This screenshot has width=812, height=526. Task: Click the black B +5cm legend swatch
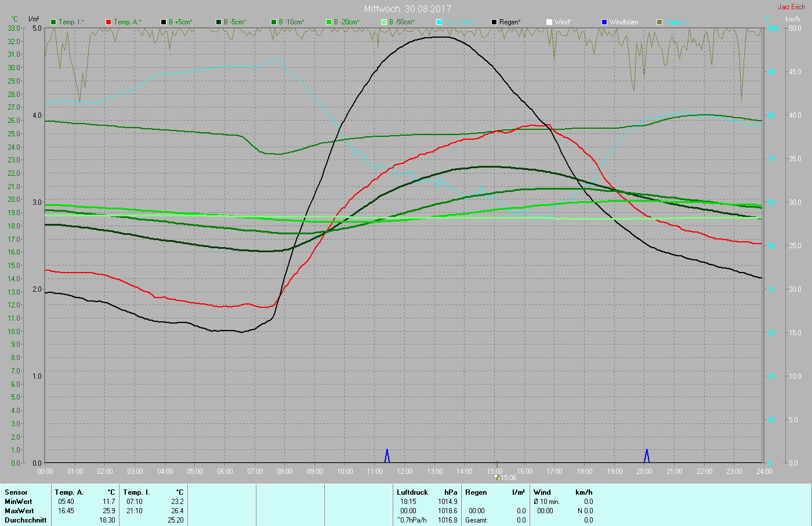164,22
